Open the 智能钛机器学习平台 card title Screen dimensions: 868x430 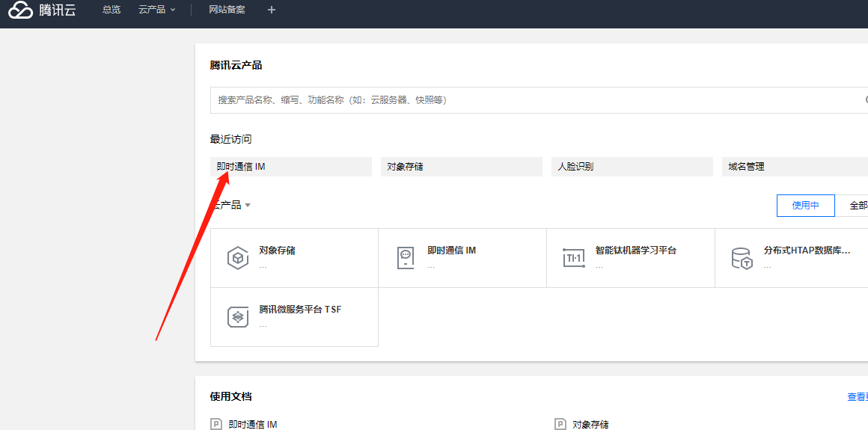click(636, 250)
